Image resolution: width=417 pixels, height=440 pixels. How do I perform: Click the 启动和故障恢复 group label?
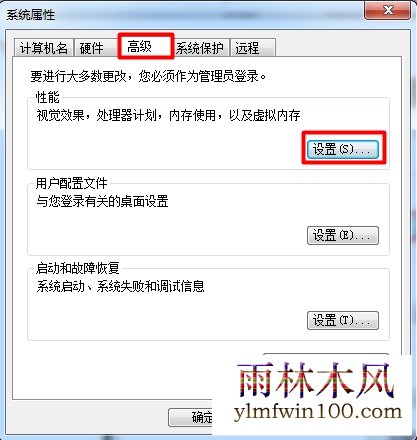78,268
